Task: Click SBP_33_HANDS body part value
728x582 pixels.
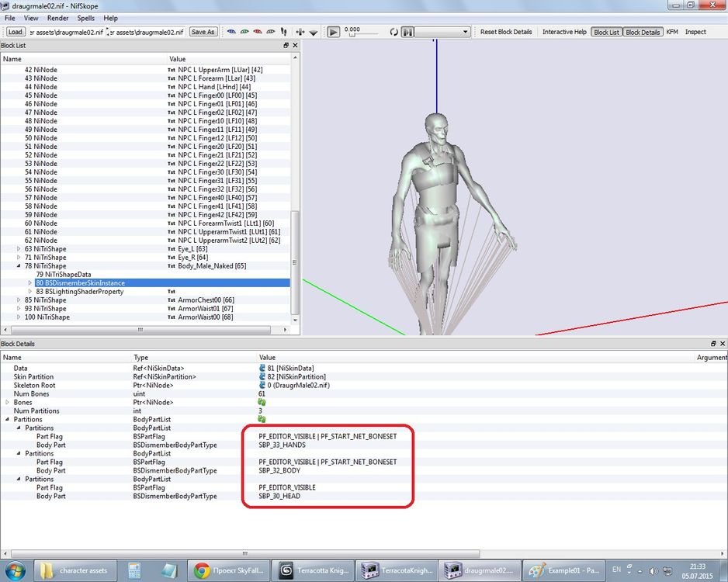Action: [x=282, y=445]
